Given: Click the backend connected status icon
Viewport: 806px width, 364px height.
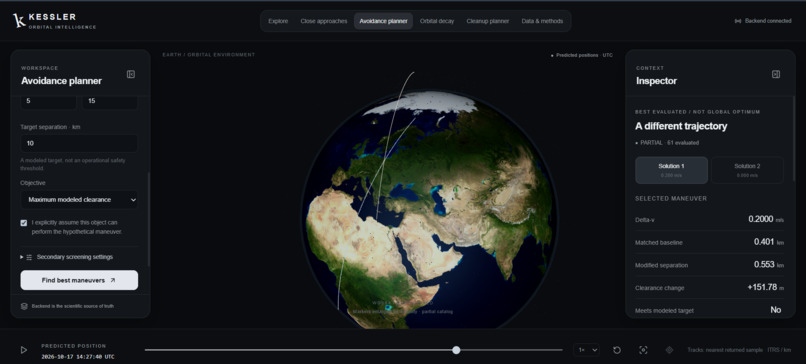Looking at the screenshot, I should (x=738, y=21).
